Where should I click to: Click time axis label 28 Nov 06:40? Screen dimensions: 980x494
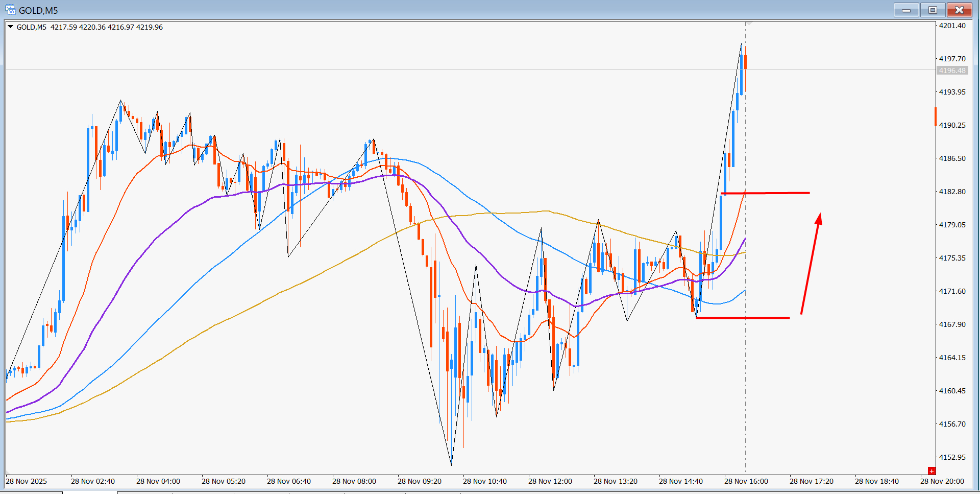point(289,481)
